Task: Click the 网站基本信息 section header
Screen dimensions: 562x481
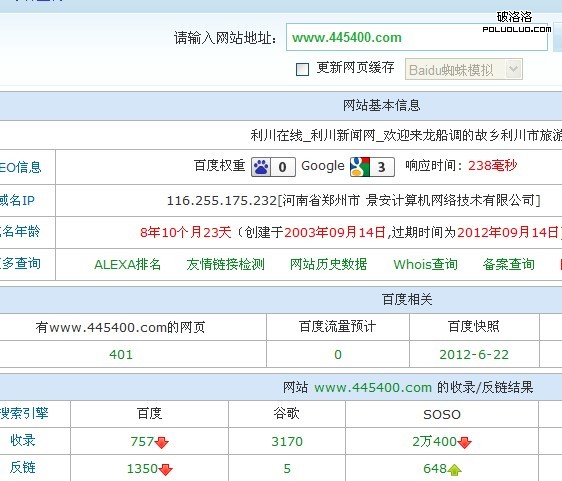Action: click(x=381, y=105)
